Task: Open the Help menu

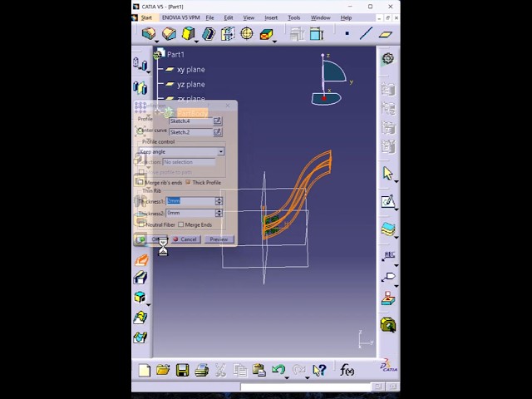Action: tap(346, 17)
